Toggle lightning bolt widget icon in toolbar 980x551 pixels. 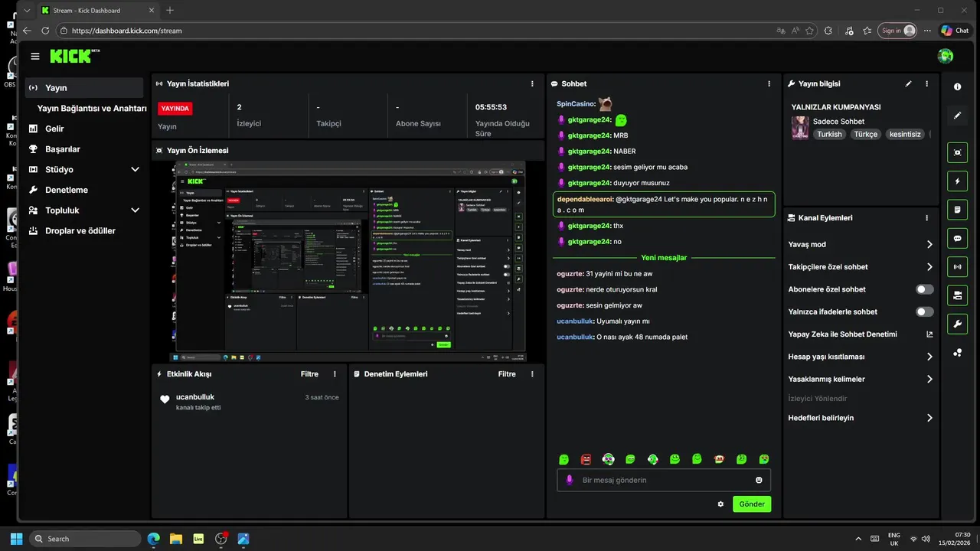click(957, 181)
